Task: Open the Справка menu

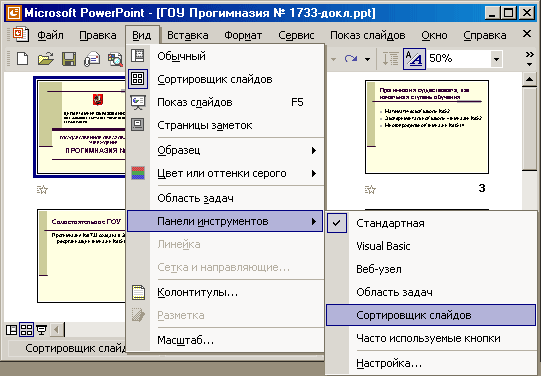Action: pyautogui.click(x=485, y=35)
